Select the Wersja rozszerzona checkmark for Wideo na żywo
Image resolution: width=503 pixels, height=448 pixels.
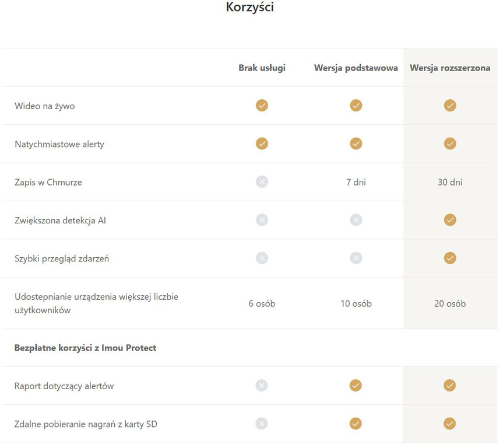(450, 106)
